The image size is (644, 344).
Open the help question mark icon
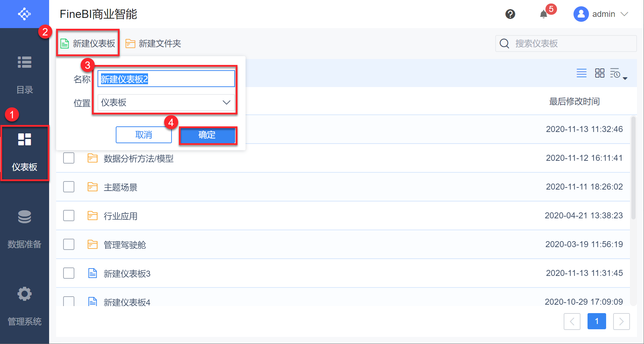[x=510, y=14]
